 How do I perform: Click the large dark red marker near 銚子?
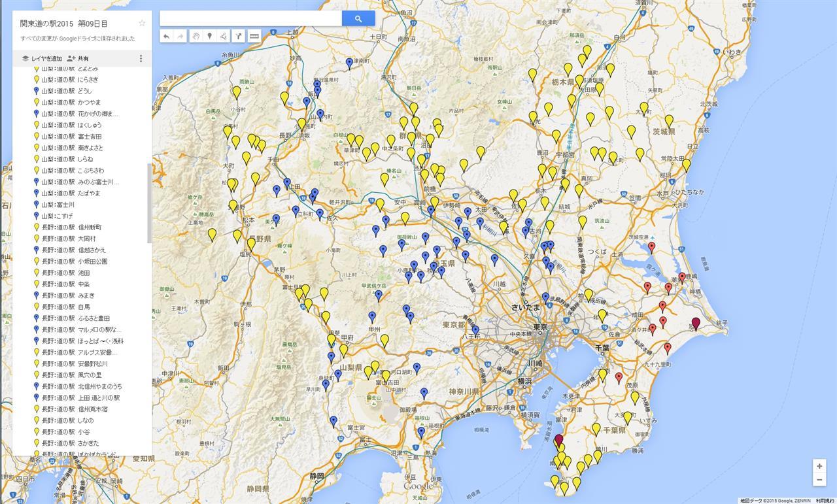696,323
